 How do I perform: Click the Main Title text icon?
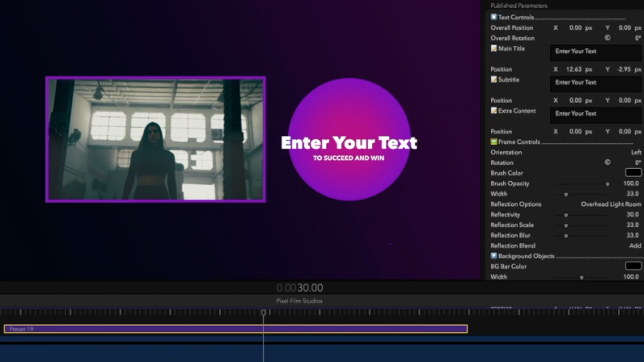493,48
